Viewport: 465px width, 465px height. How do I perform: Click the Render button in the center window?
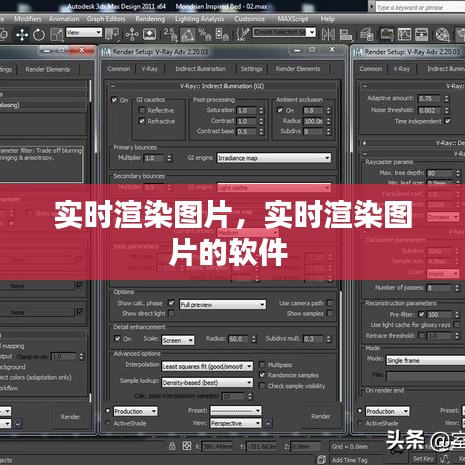tap(320, 416)
